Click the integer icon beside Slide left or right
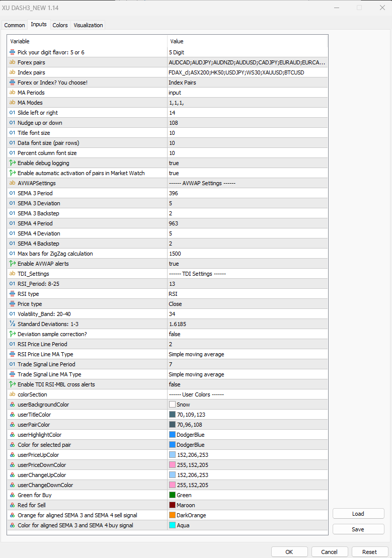 coord(12,113)
